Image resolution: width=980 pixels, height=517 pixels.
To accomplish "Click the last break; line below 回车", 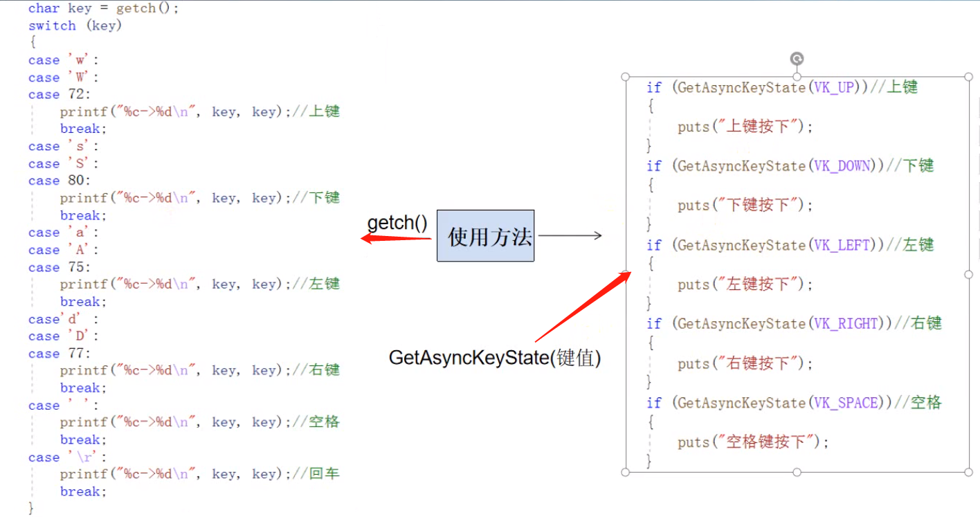I will pos(84,491).
